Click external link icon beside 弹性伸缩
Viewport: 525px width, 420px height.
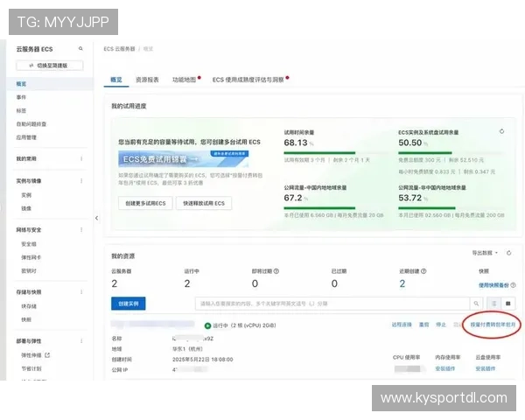(47, 355)
